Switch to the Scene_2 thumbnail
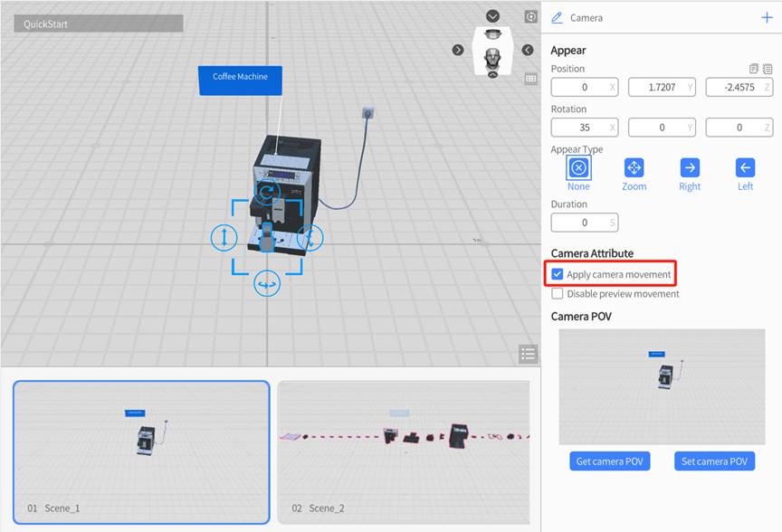The image size is (782, 532). [404, 451]
